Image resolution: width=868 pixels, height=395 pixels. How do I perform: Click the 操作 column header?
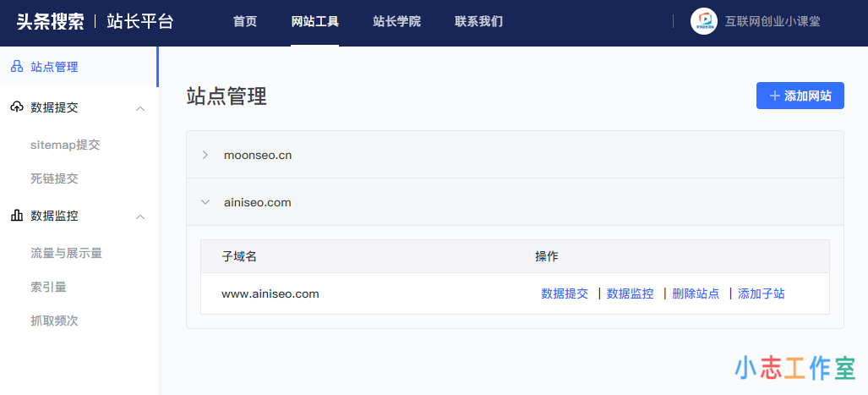tap(547, 256)
